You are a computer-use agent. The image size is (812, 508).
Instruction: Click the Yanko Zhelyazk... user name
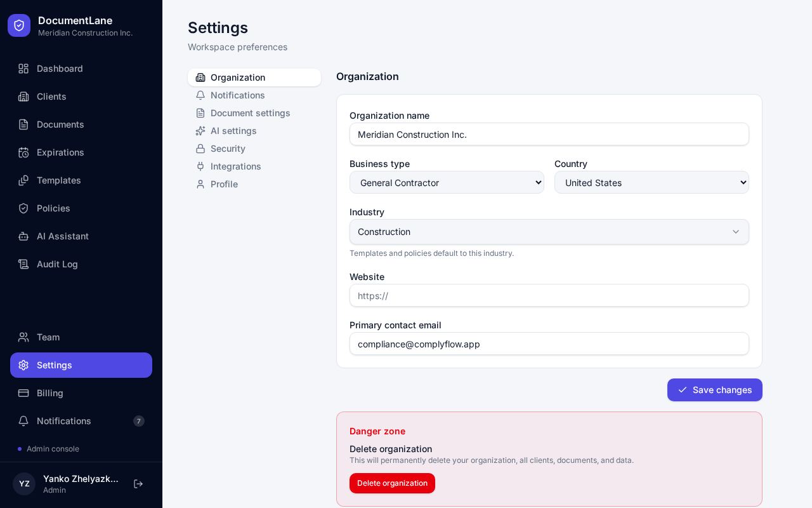[81, 479]
